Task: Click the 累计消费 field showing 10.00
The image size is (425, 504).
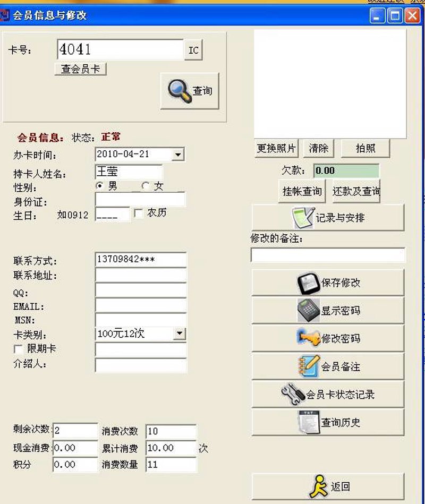Action: (171, 448)
